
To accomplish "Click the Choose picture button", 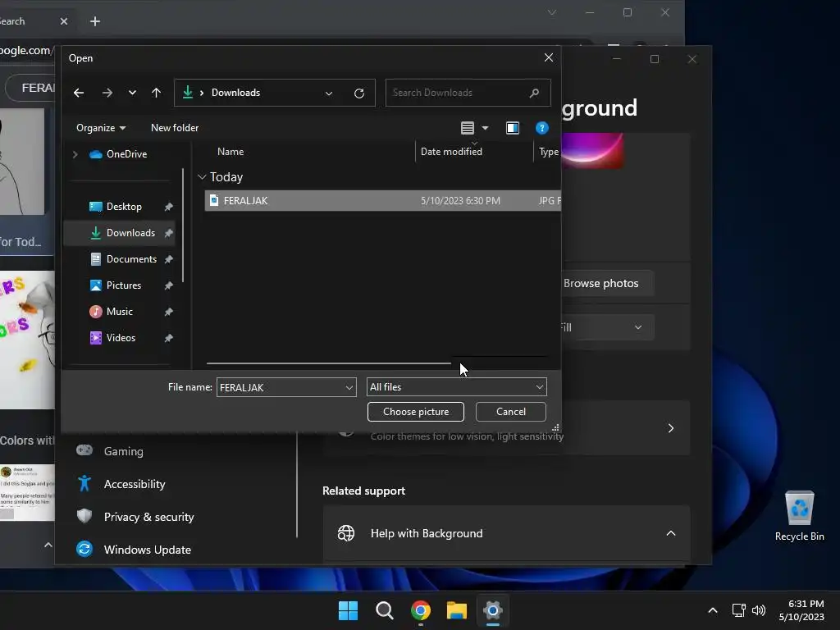I will pos(416,412).
